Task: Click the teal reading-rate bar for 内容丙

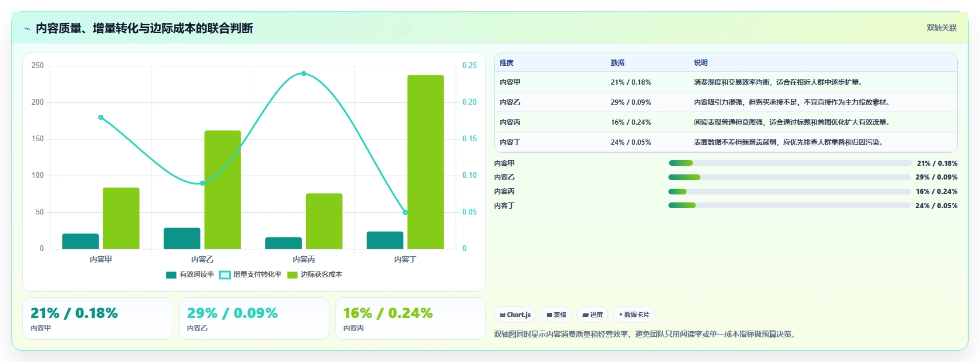Action: (284, 243)
